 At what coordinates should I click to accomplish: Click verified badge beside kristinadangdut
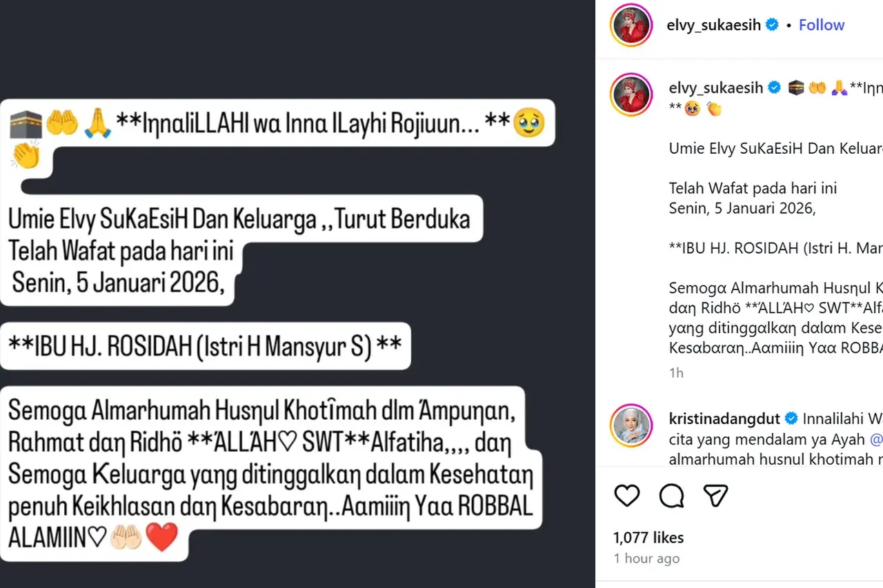coord(792,418)
